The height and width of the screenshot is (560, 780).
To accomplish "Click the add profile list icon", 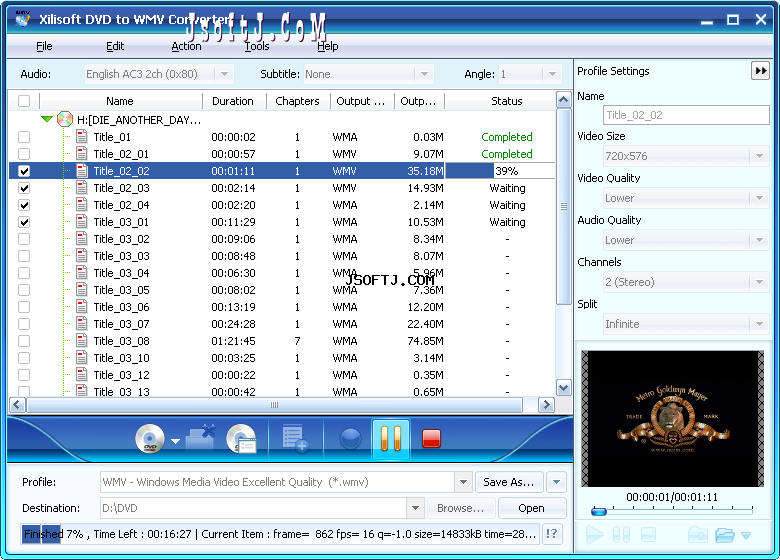I will point(294,439).
